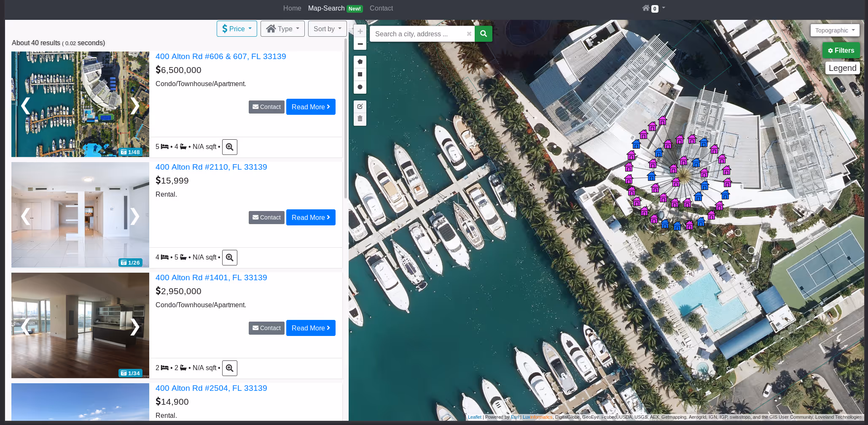Click the city or address search field
The height and width of the screenshot is (425, 868).
coord(417,34)
